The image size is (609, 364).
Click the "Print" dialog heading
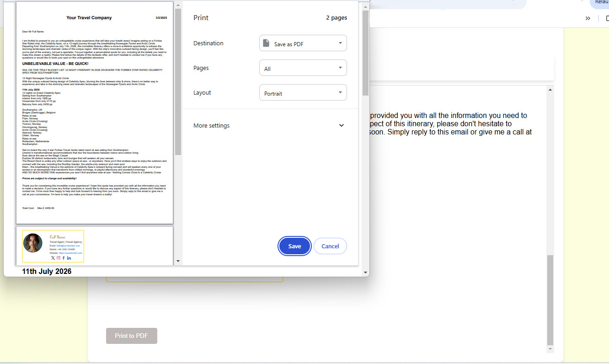click(201, 18)
